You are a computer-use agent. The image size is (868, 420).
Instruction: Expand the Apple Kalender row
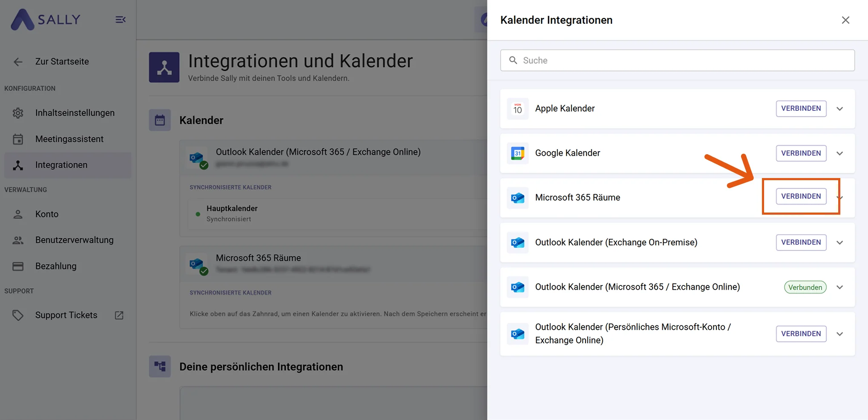click(x=839, y=109)
